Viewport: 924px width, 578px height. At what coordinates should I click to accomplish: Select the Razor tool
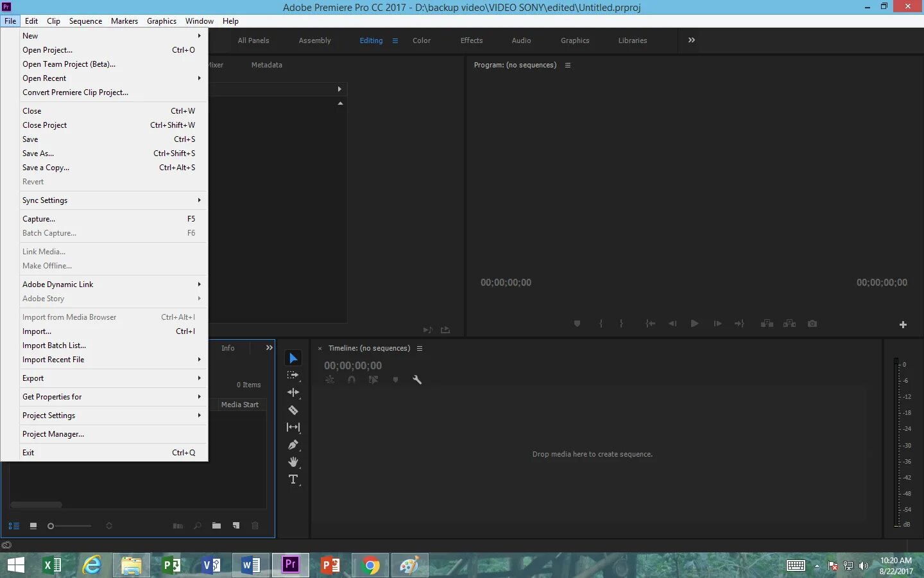click(x=293, y=410)
